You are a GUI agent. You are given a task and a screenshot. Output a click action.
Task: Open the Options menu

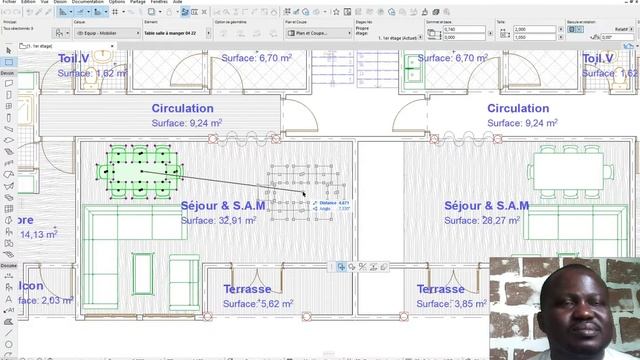click(117, 2)
